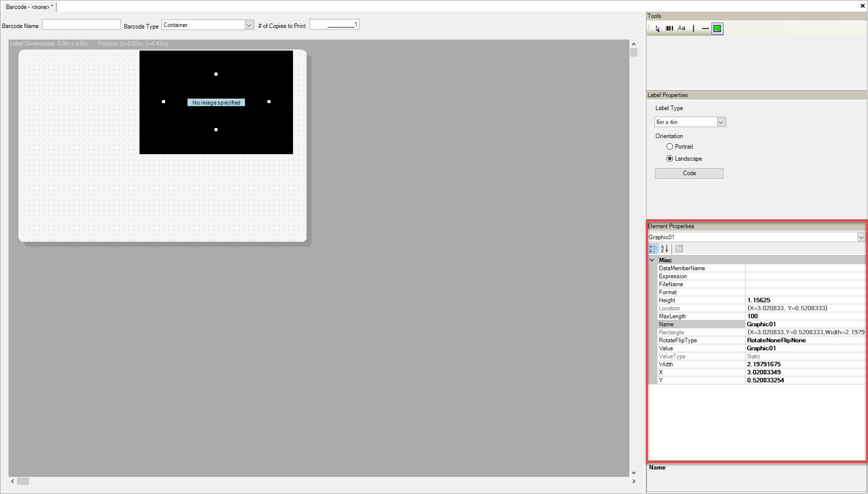Screen dimensions: 868x494
Task: Choose Landscape orientation
Action: coord(684,159)
